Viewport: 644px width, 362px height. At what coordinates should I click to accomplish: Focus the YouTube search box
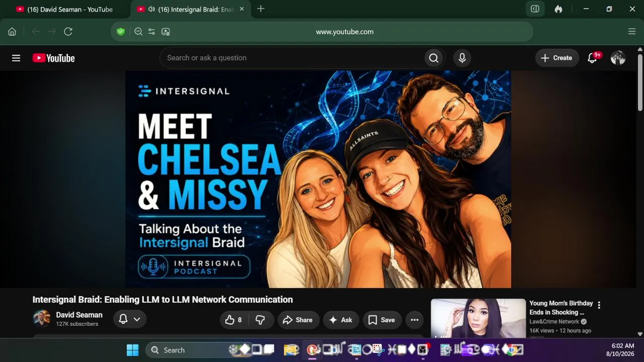(x=292, y=58)
